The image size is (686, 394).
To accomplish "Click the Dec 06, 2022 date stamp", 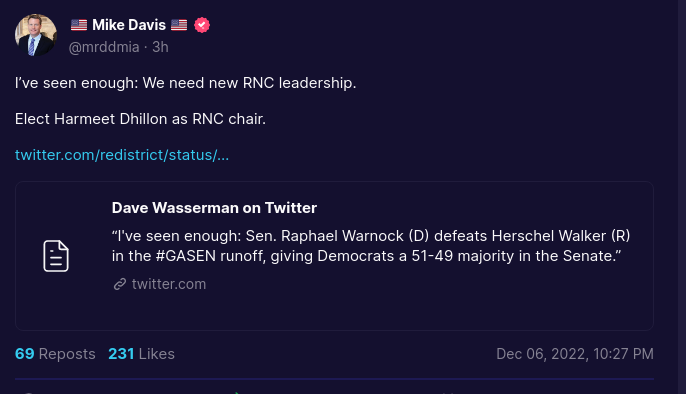I will tap(574, 354).
